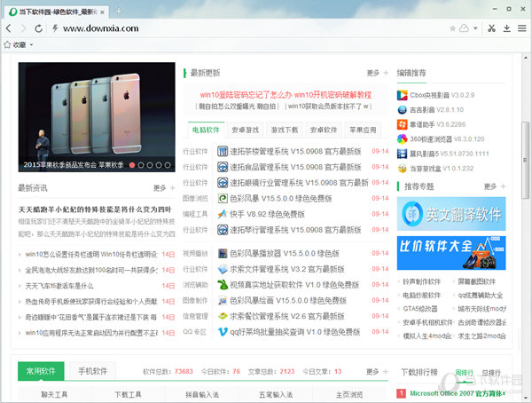Click the scrollbar up arrow
The height and width of the screenshot is (403, 532).
pyautogui.click(x=525, y=58)
